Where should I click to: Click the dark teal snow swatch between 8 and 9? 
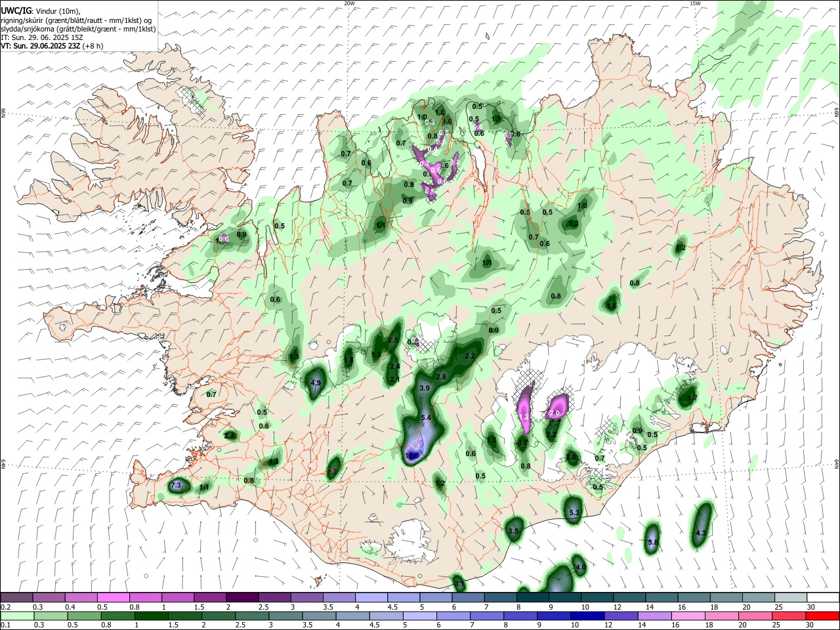point(532,597)
